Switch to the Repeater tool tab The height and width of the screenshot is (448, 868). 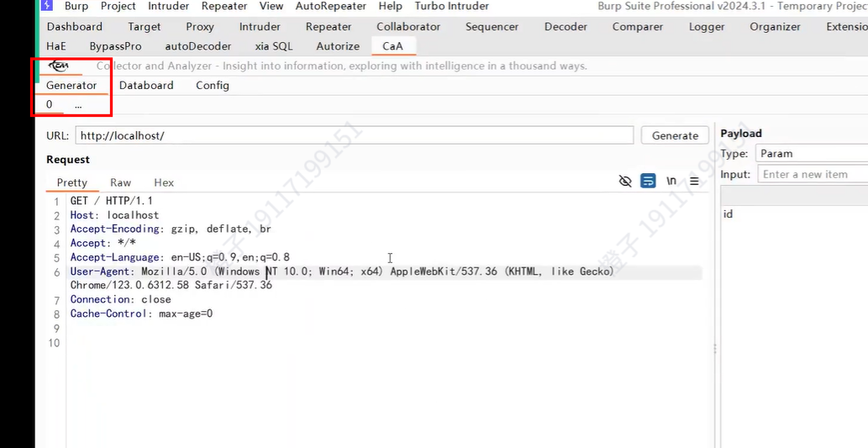point(329,27)
